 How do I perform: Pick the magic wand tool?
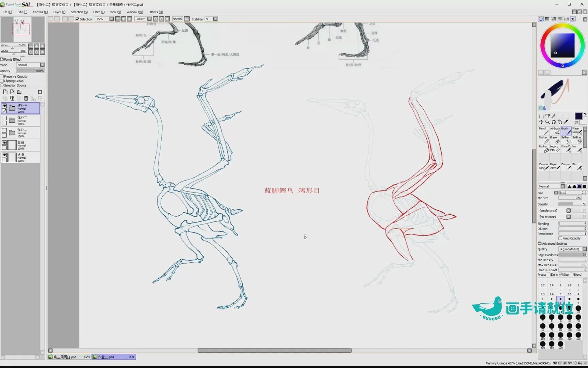(x=554, y=116)
